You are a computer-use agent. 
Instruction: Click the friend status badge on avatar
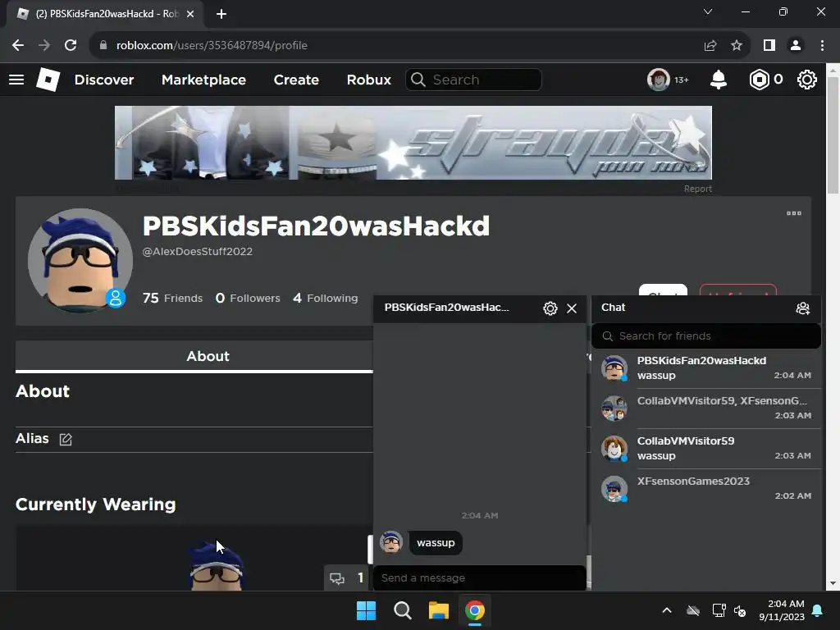point(115,298)
